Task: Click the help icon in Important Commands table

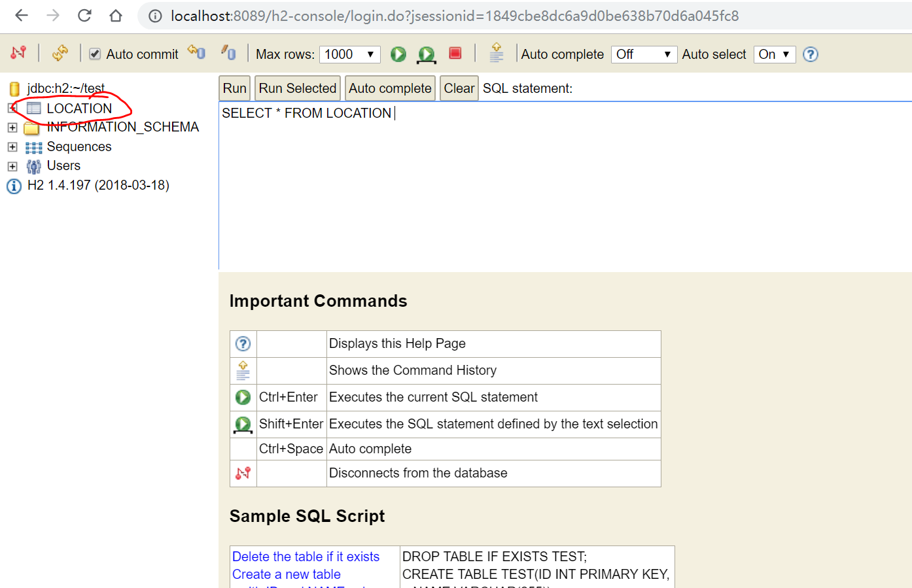Action: click(243, 343)
